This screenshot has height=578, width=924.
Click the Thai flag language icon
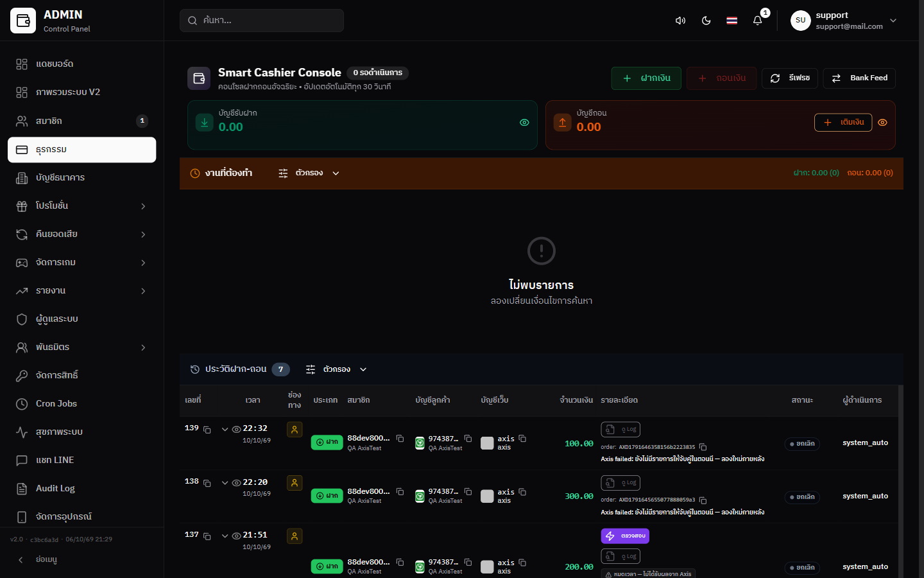click(x=732, y=21)
